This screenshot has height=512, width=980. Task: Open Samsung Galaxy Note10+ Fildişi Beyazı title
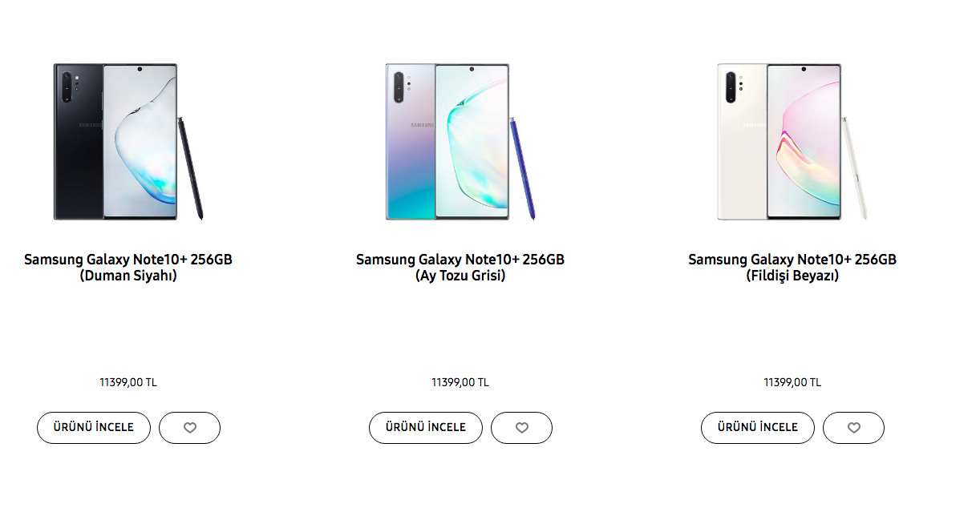point(792,268)
